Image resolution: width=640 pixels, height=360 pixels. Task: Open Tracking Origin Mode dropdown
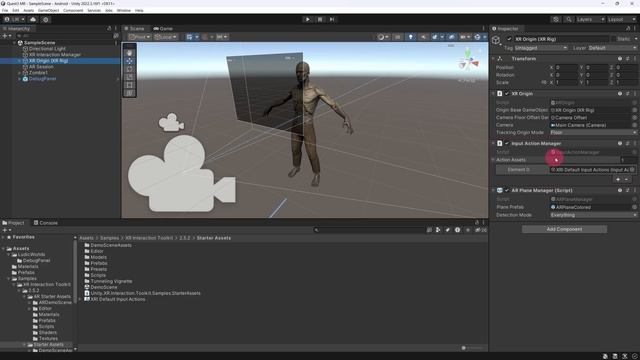tap(593, 133)
